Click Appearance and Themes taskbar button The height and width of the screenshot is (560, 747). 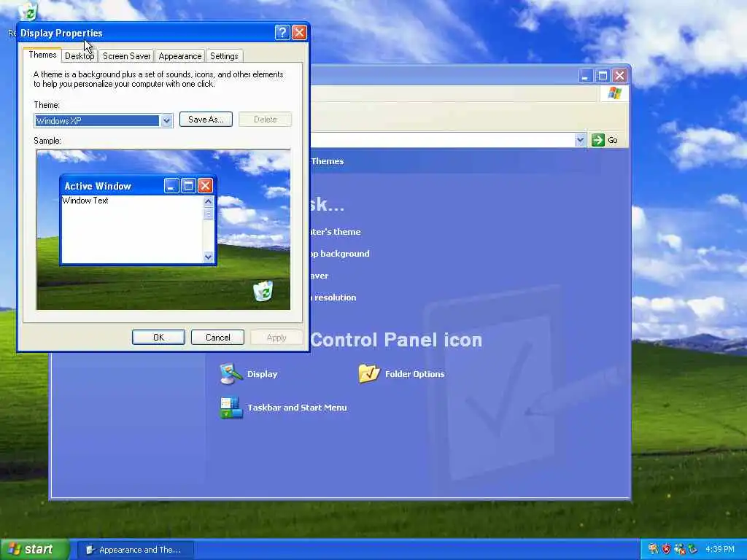(135, 550)
